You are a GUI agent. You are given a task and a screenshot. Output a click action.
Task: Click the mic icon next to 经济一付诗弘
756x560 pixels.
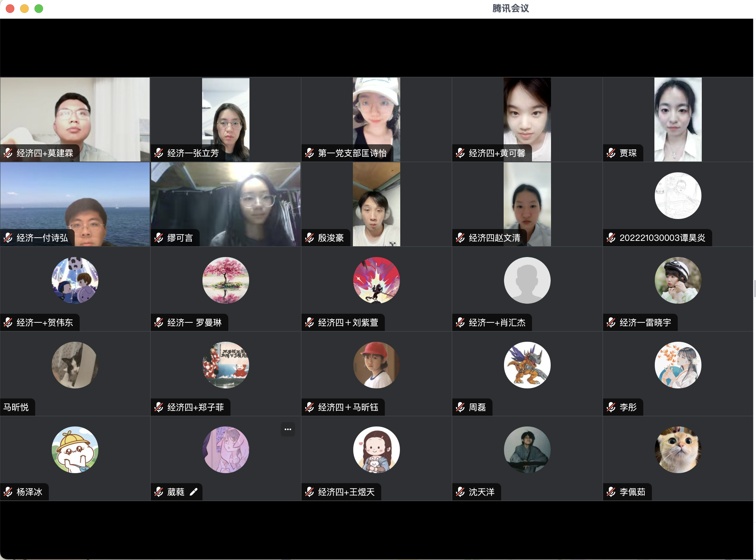pos(8,238)
